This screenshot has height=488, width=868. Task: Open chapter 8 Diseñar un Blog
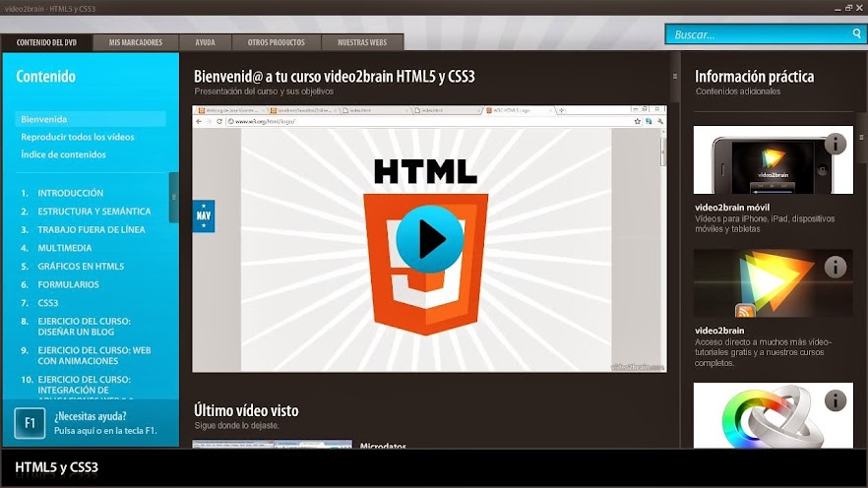click(76, 327)
